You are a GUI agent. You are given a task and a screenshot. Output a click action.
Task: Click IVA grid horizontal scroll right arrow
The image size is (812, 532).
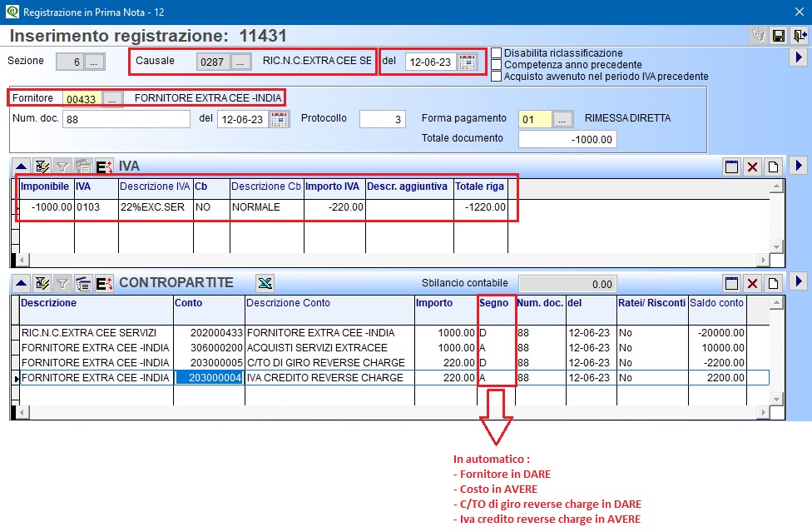[x=763, y=260]
